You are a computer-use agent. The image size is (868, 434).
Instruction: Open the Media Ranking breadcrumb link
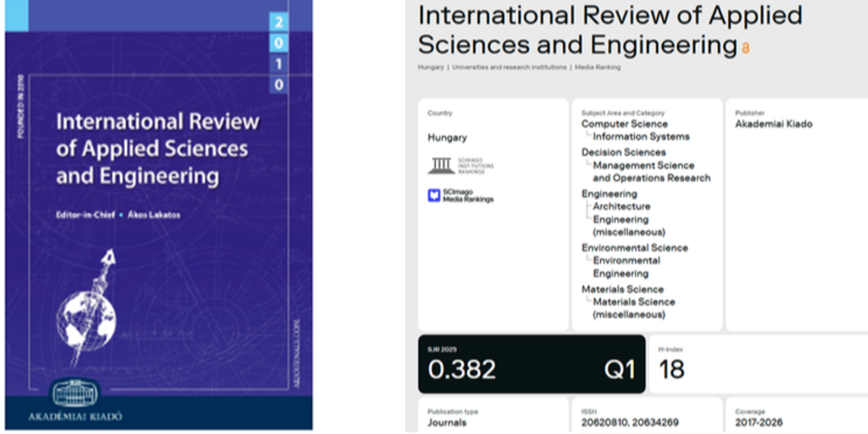point(598,67)
